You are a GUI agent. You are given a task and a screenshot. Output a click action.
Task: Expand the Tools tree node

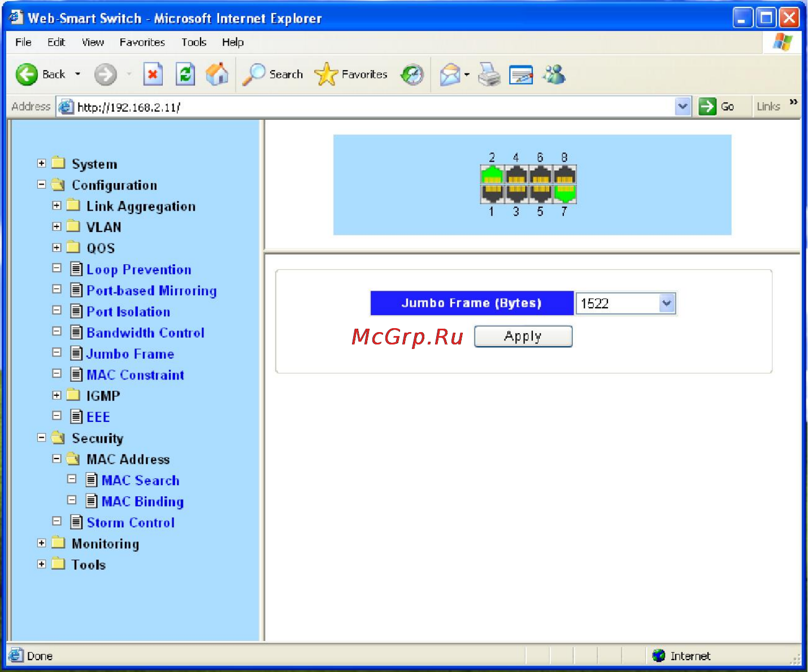(41, 564)
